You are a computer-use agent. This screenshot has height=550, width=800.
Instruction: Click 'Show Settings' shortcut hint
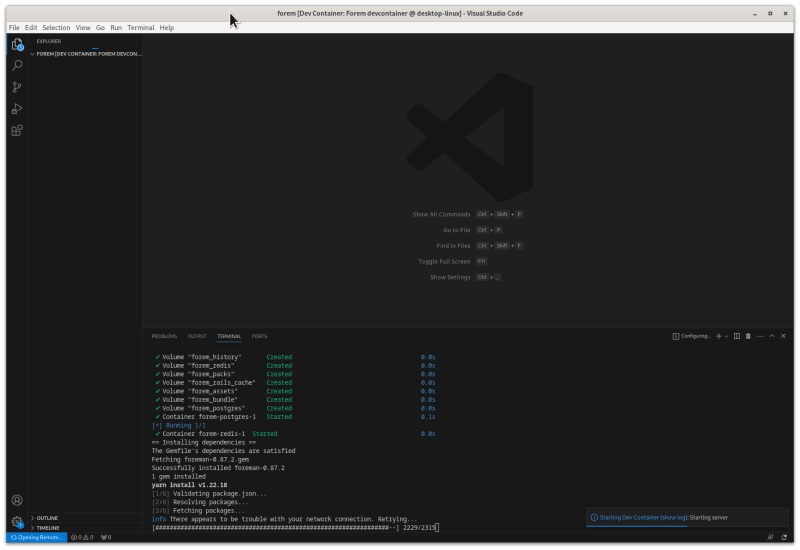coord(465,278)
